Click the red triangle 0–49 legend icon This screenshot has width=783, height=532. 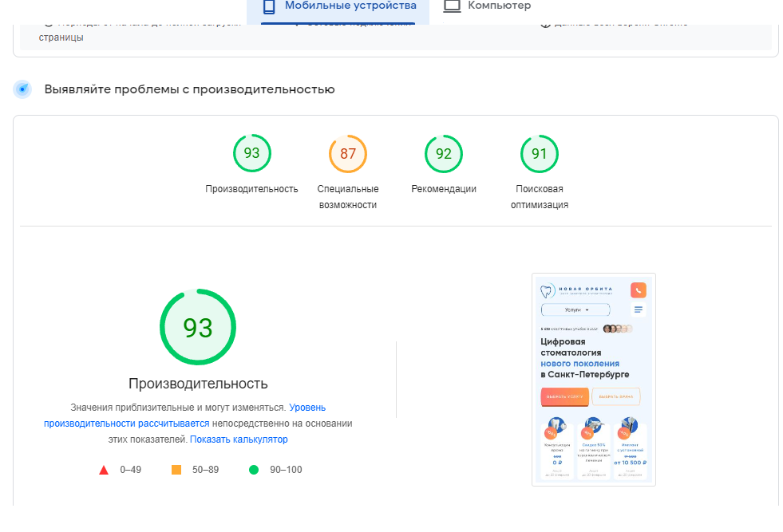click(104, 470)
